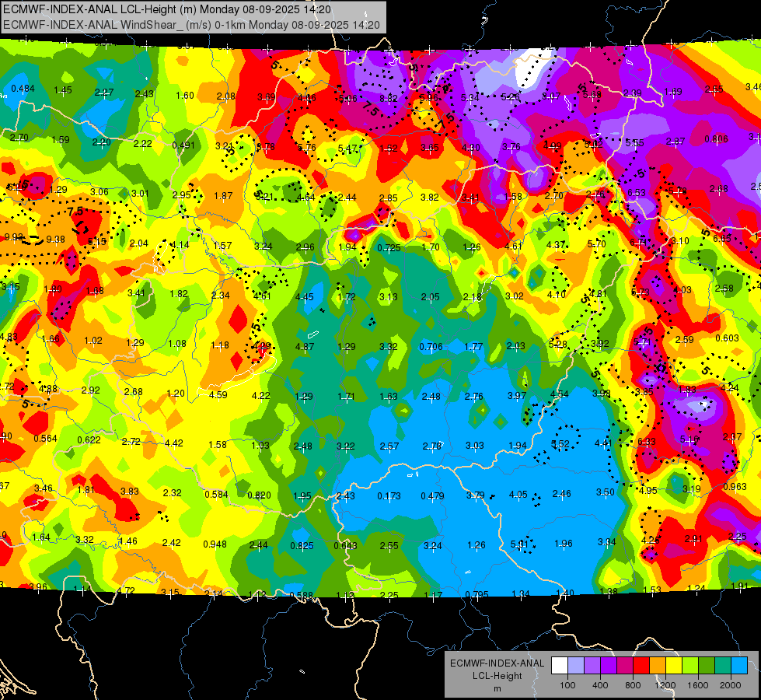Select the blue legend color box
This screenshot has height=700, width=761.
[x=739, y=666]
